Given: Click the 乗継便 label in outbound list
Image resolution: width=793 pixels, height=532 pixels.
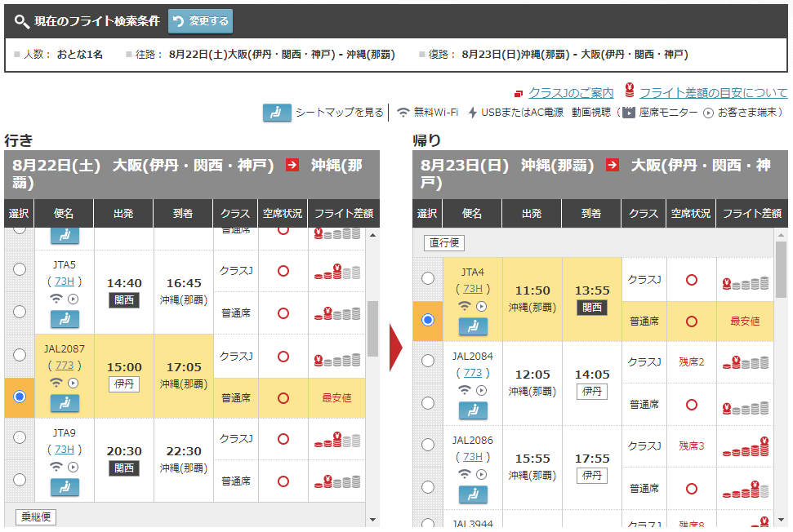Looking at the screenshot, I should (36, 516).
